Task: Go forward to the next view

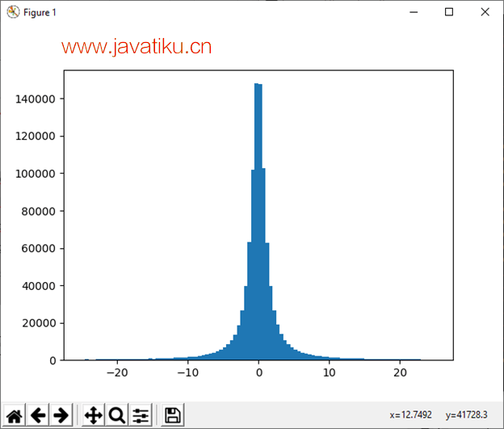Action: click(61, 415)
